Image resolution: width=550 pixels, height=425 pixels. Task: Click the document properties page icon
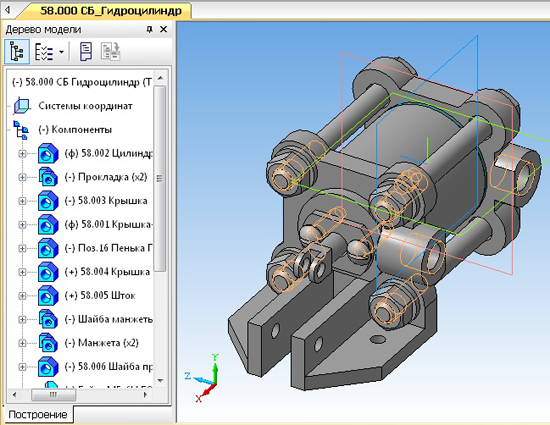86,52
